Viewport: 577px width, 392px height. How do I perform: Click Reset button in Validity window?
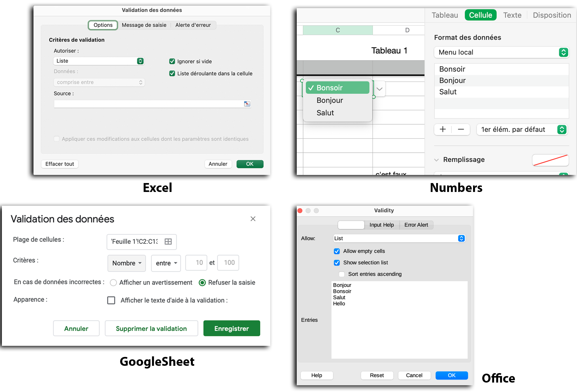pyautogui.click(x=377, y=375)
